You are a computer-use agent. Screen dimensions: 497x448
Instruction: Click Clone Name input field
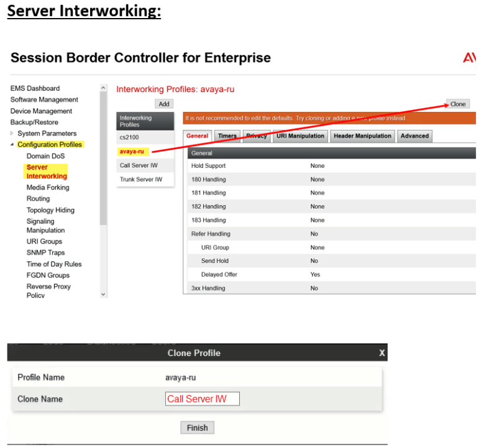pyautogui.click(x=203, y=398)
